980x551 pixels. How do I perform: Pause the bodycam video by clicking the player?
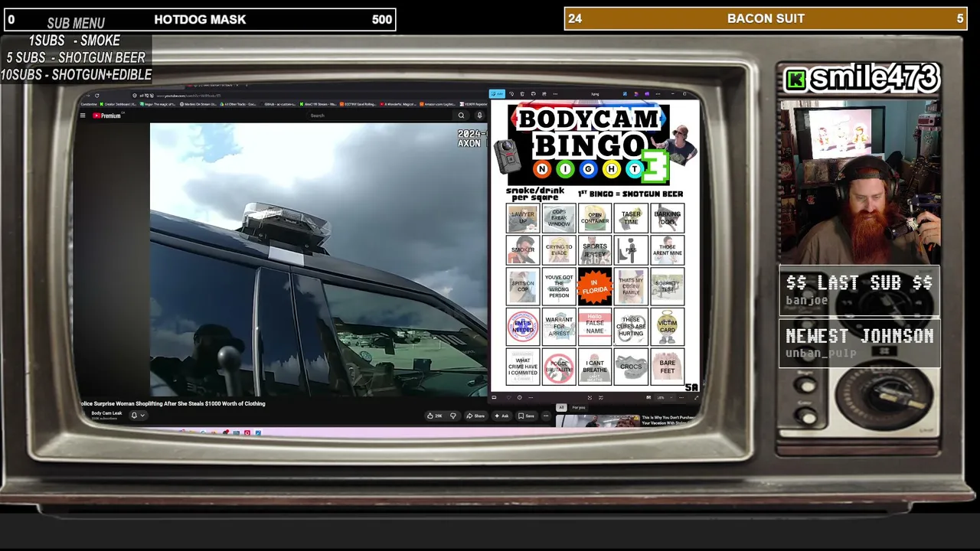pyautogui.click(x=318, y=259)
